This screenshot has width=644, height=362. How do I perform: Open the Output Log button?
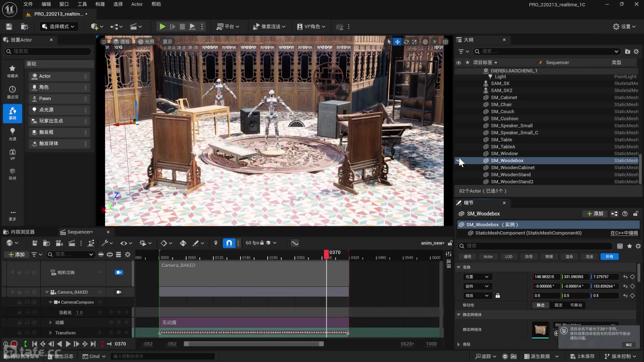61,356
